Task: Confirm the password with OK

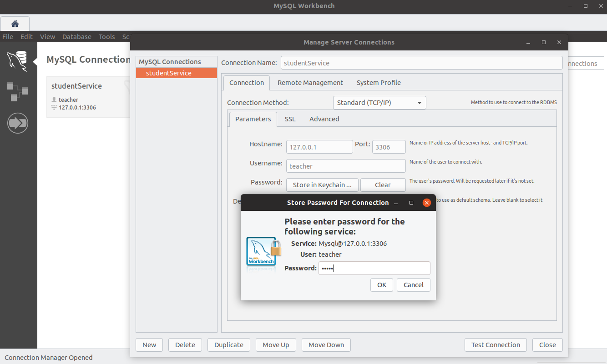Action: pos(381,285)
